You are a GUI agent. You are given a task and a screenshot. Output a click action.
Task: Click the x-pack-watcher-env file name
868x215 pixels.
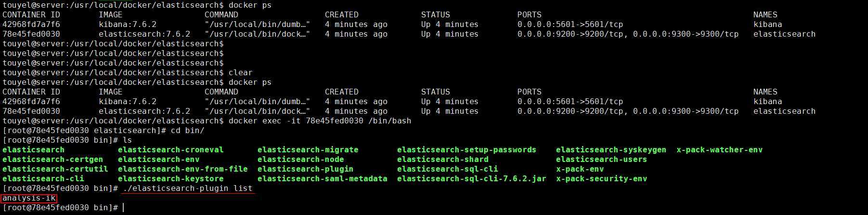(719, 150)
